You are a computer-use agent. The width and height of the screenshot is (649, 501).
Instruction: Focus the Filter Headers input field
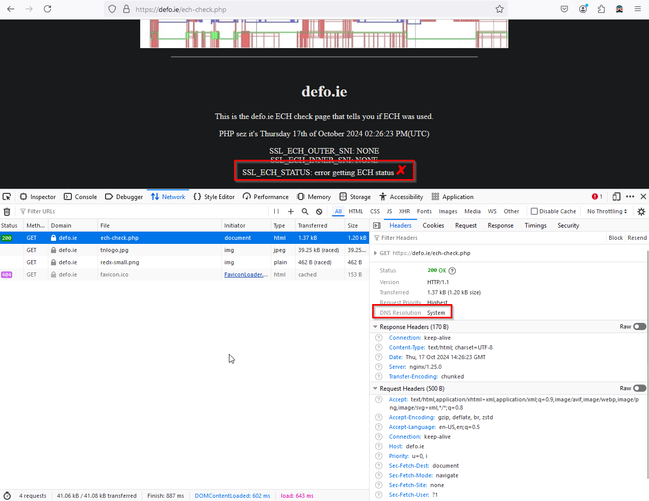tap(488, 238)
